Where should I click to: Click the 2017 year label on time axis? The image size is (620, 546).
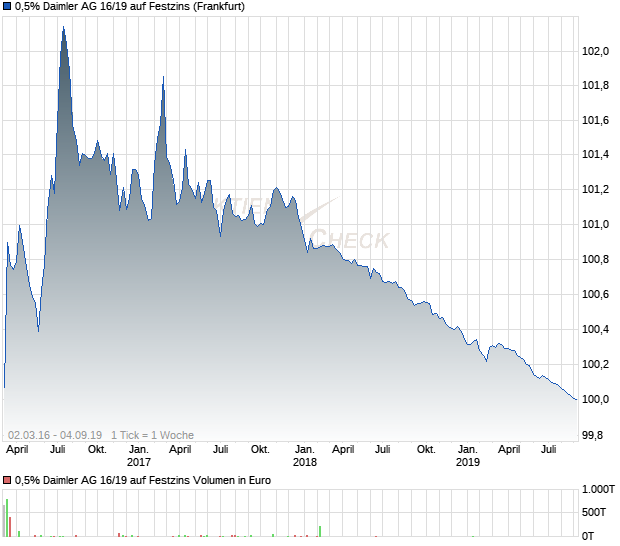pyautogui.click(x=139, y=462)
